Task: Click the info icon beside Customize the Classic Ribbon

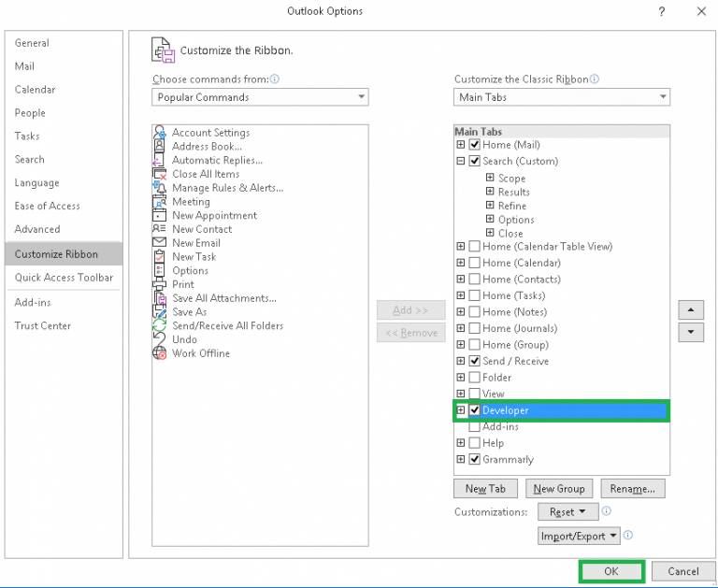Action: tap(595, 79)
